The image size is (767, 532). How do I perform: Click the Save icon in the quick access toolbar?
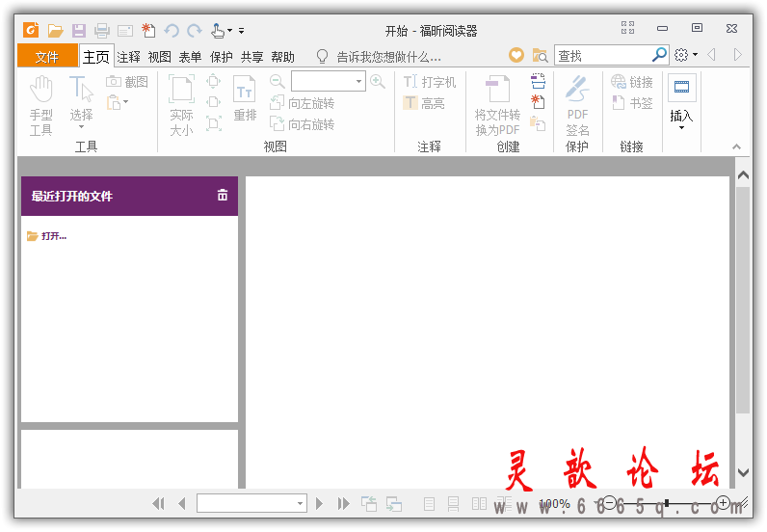click(79, 31)
